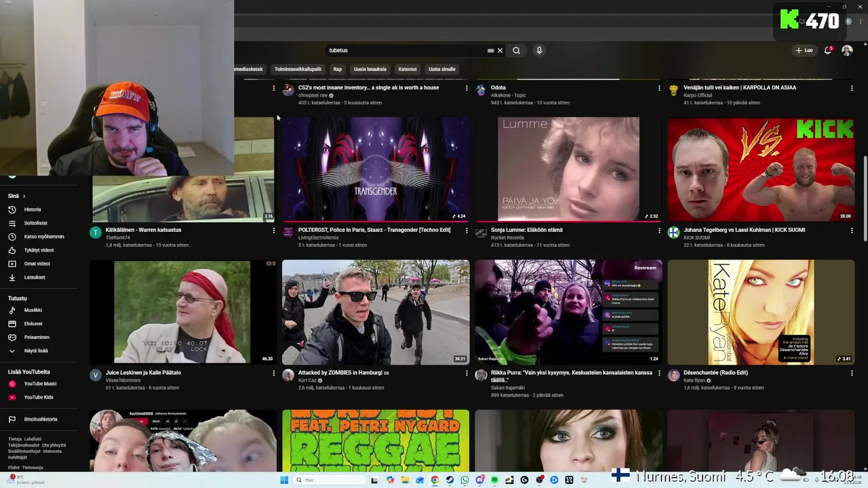The height and width of the screenshot is (488, 868).
Task: Open WhatsApp from taskbar
Action: click(465, 480)
